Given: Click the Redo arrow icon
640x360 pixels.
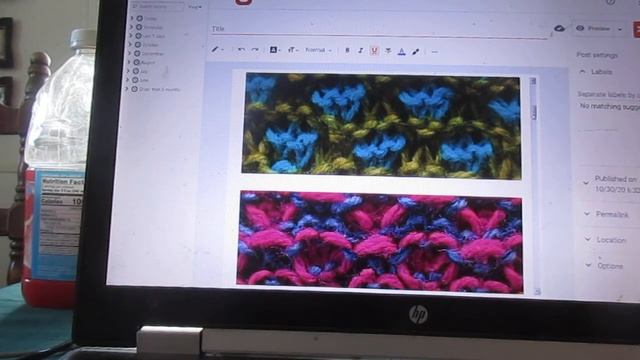Looking at the screenshot, I should (255, 50).
